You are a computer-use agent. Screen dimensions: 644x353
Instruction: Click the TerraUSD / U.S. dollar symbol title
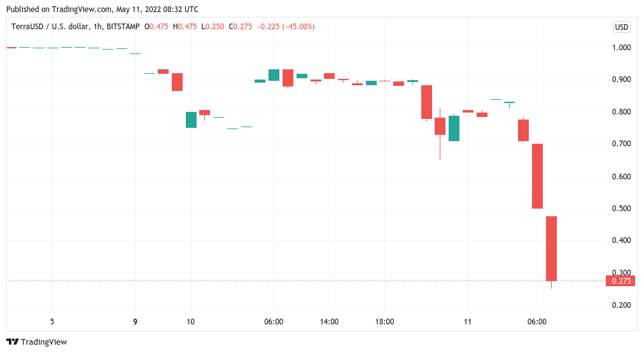point(51,27)
